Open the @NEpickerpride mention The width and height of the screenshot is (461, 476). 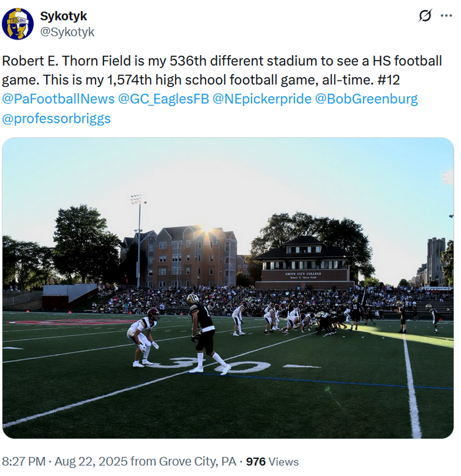tap(261, 99)
